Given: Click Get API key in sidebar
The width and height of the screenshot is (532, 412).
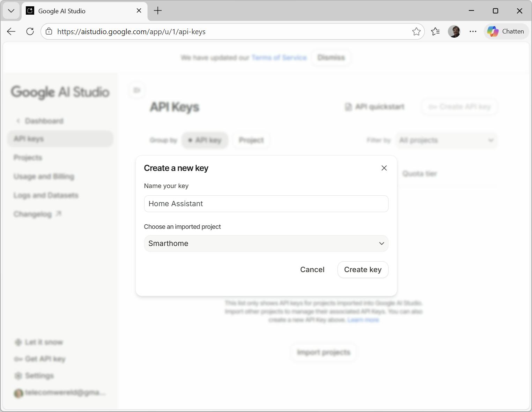Looking at the screenshot, I should (40, 359).
